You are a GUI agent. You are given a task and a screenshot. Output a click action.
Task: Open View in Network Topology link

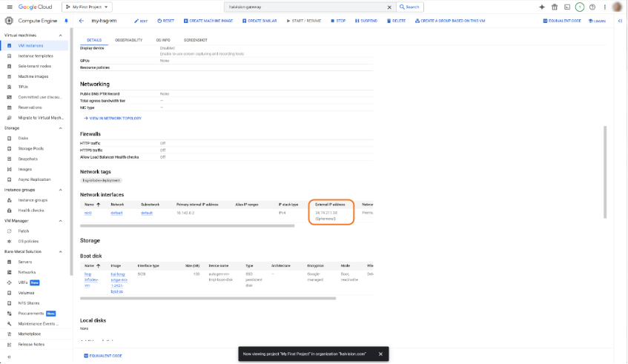(x=113, y=118)
